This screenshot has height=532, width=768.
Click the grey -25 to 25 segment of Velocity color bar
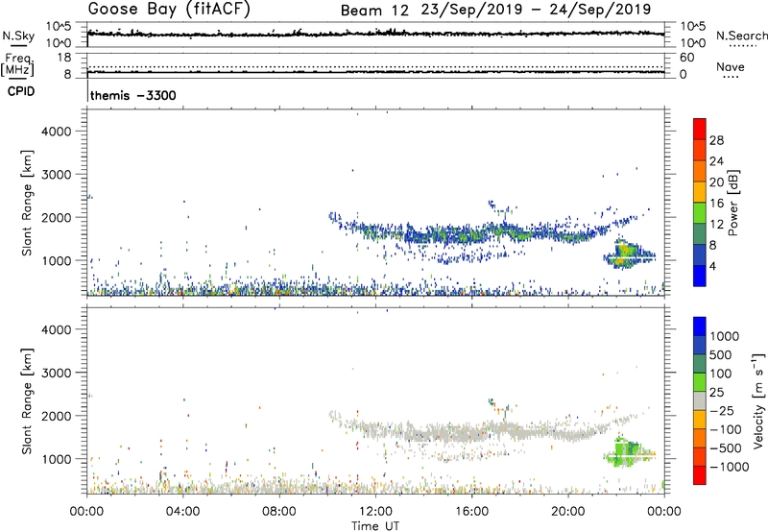click(700, 401)
